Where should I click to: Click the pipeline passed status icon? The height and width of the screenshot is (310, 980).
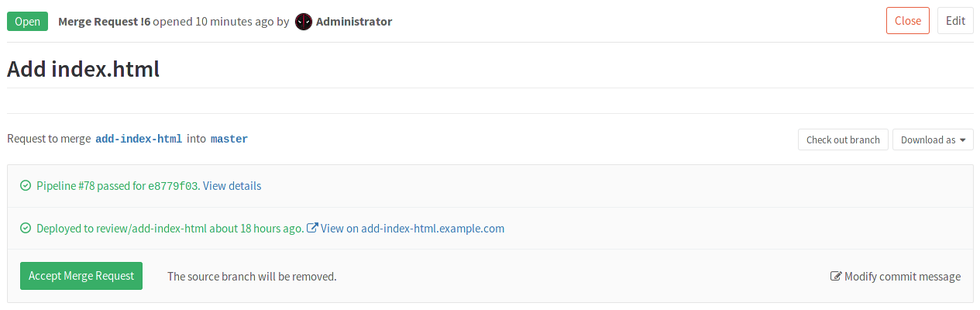click(x=26, y=186)
